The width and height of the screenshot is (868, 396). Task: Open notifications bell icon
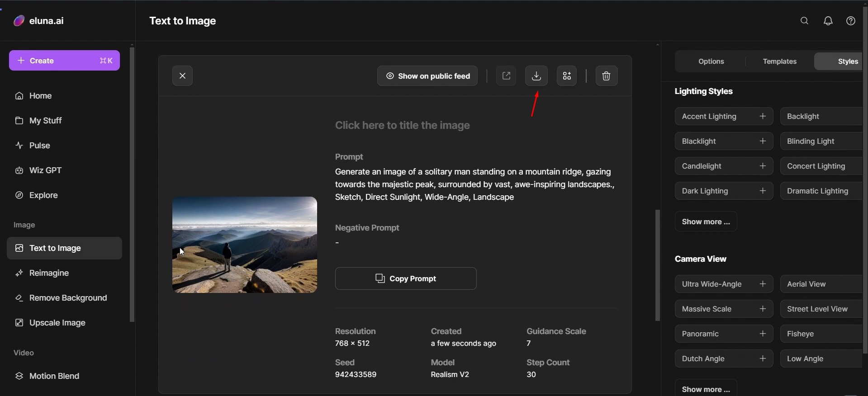[x=828, y=21]
